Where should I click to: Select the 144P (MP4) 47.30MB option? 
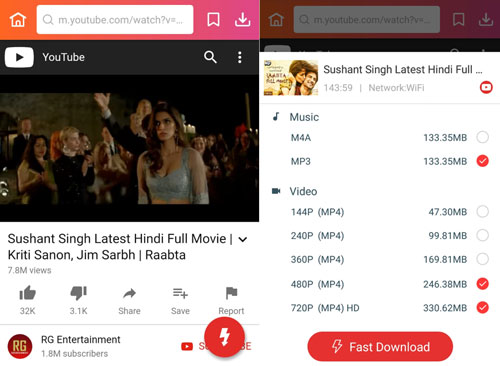click(483, 211)
